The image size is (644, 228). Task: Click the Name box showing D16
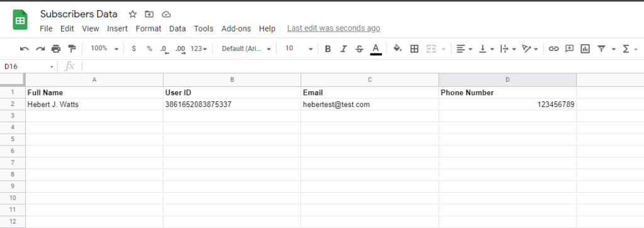29,66
